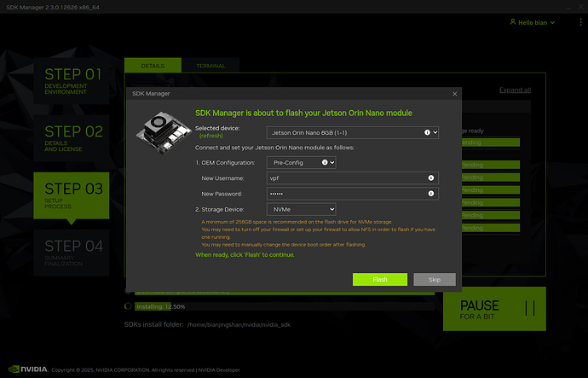Go to STEP 01 Development Environment

pyautogui.click(x=72, y=81)
